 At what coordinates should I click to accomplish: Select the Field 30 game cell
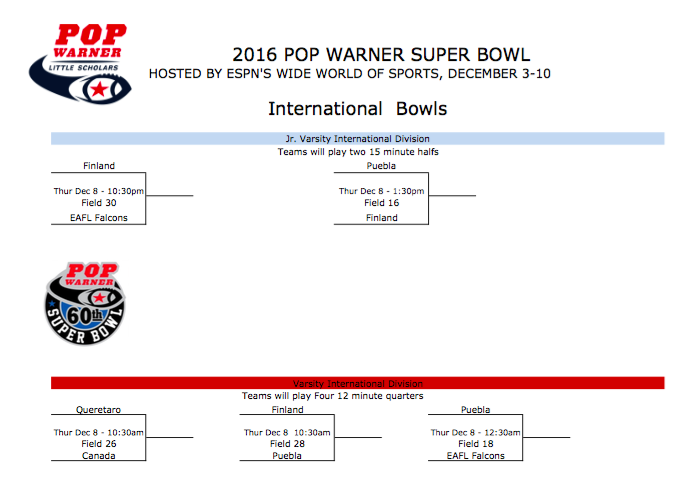[99, 203]
